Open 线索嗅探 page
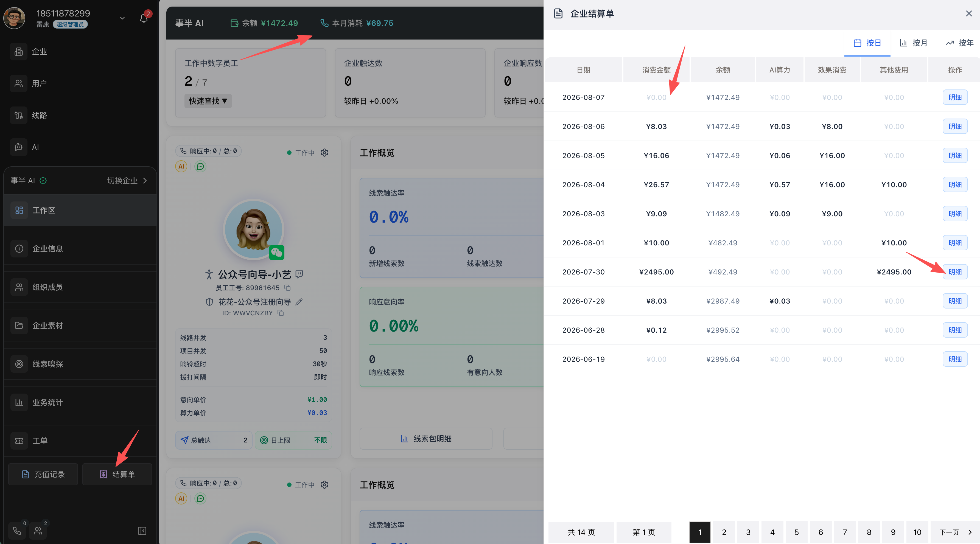The image size is (980, 544). click(80, 364)
